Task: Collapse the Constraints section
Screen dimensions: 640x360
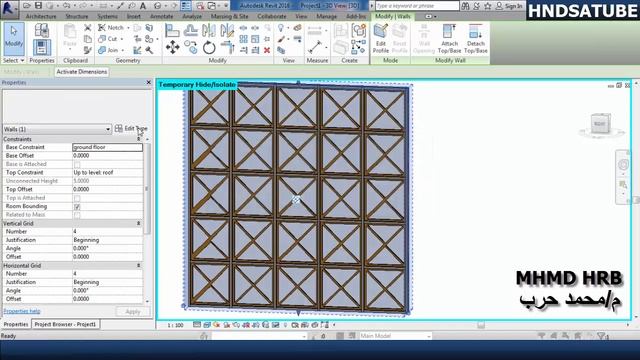Action: click(x=138, y=139)
